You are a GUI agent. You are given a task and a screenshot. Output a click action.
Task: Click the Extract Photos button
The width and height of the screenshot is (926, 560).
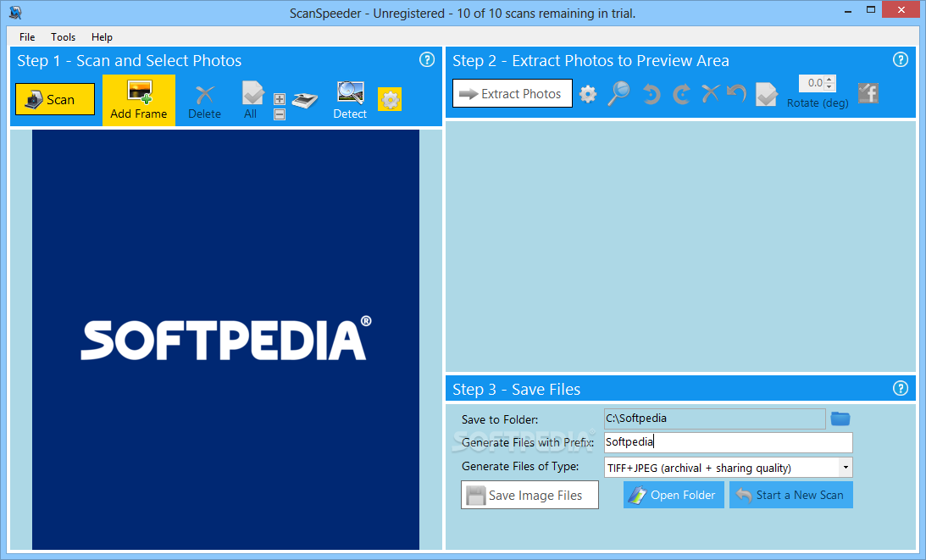(x=512, y=93)
